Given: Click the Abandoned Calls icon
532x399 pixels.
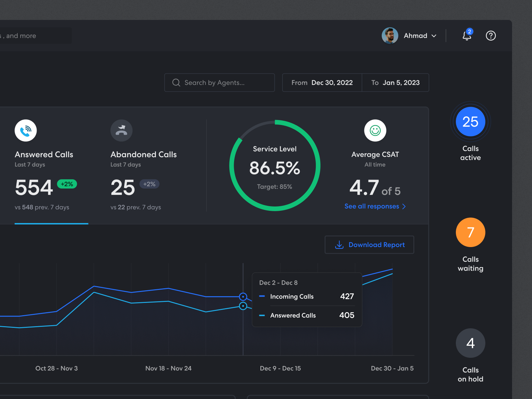Looking at the screenshot, I should [121, 130].
